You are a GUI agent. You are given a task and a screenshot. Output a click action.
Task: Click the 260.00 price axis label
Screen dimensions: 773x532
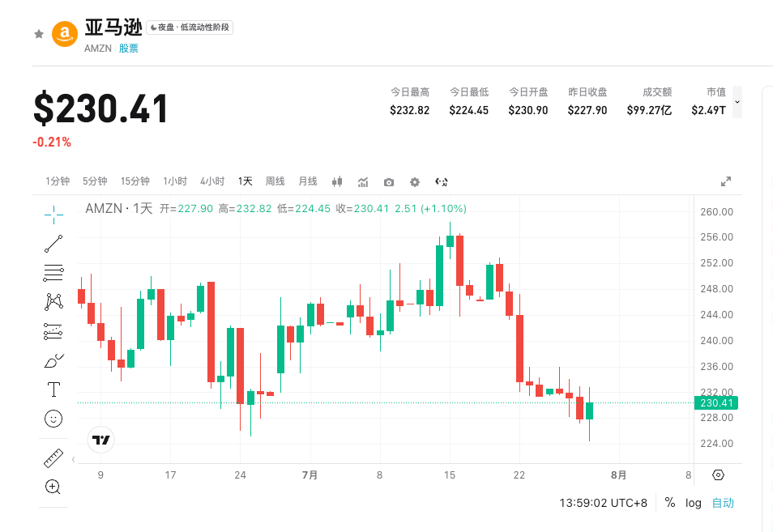point(716,212)
